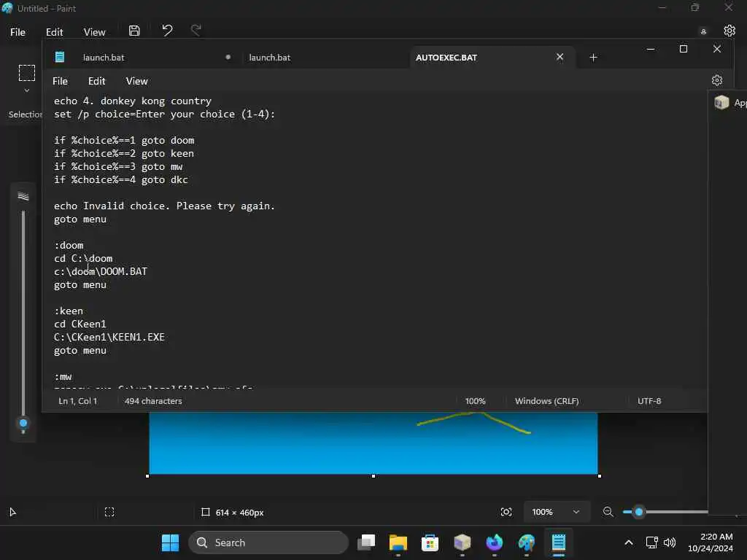Open File Explorer from taskbar
The width and height of the screenshot is (747, 560).
(398, 542)
